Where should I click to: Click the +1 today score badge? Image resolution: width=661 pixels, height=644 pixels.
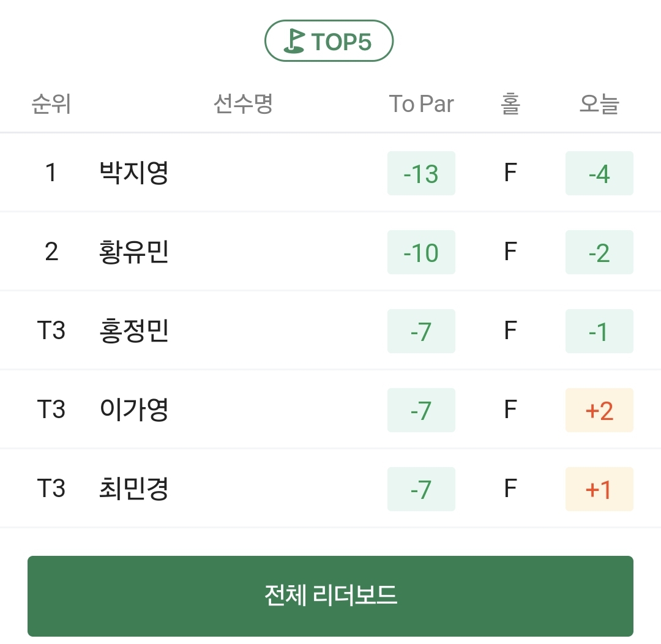click(x=599, y=489)
